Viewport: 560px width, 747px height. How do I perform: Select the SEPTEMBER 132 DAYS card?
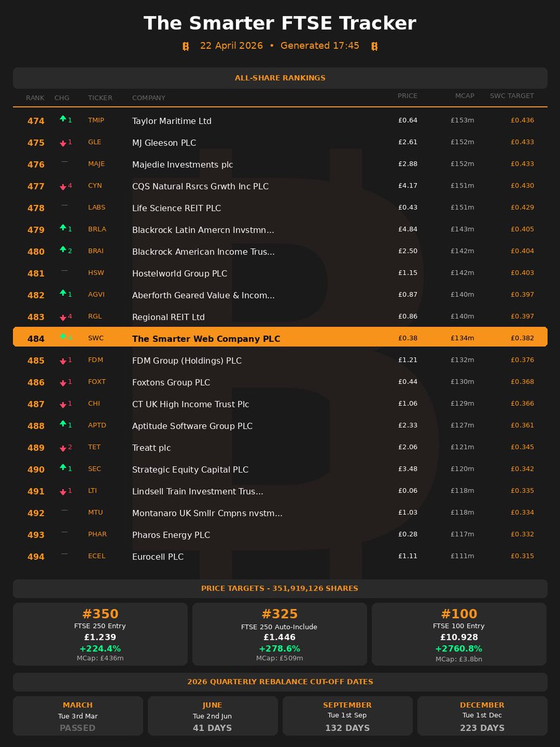point(347,716)
